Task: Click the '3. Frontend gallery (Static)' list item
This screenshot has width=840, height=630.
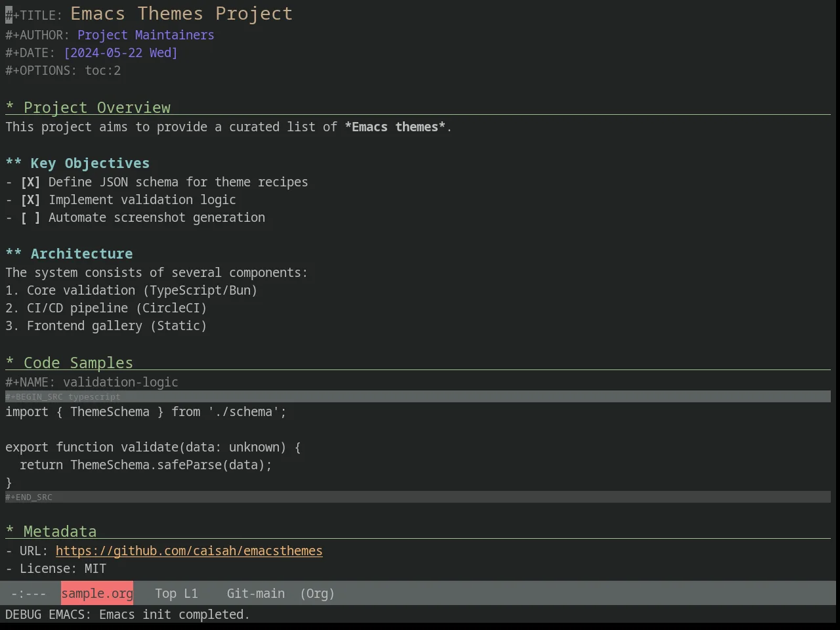Action: pyautogui.click(x=106, y=326)
